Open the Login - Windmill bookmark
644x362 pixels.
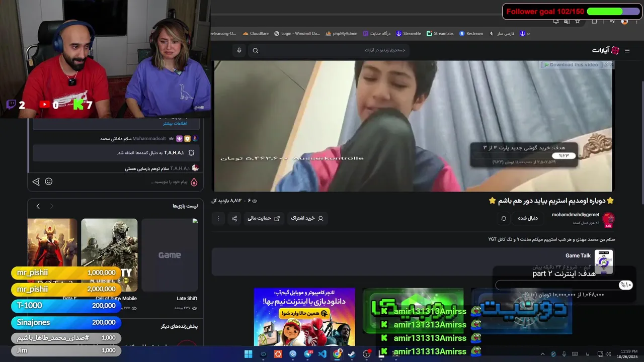(297, 34)
